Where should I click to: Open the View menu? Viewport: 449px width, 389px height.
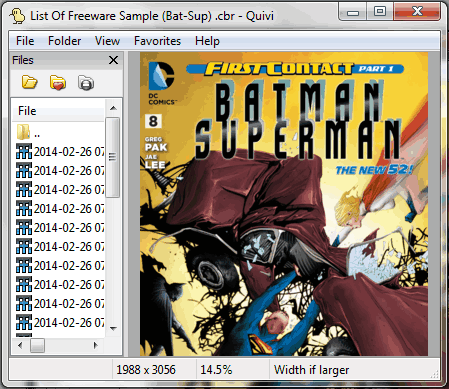click(x=107, y=41)
